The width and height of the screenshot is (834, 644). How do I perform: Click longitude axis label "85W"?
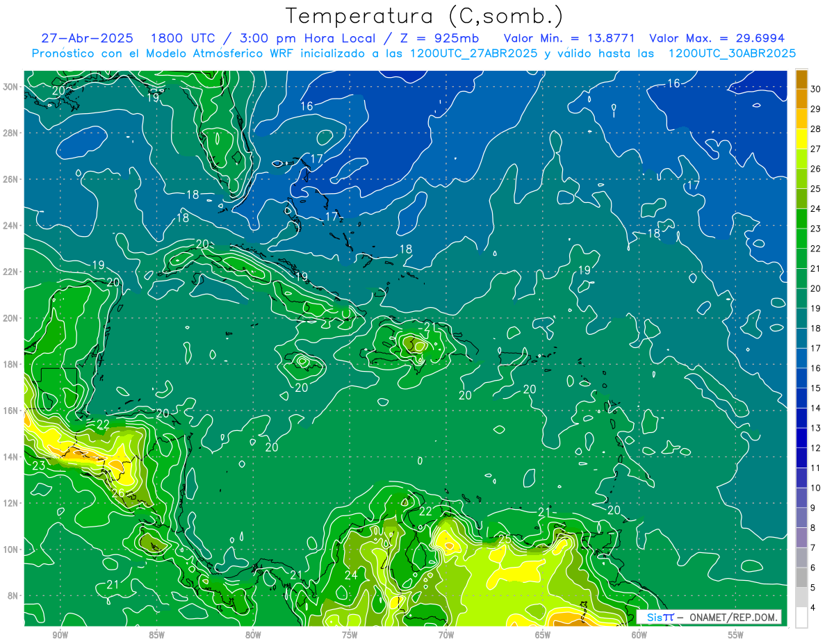click(x=156, y=635)
